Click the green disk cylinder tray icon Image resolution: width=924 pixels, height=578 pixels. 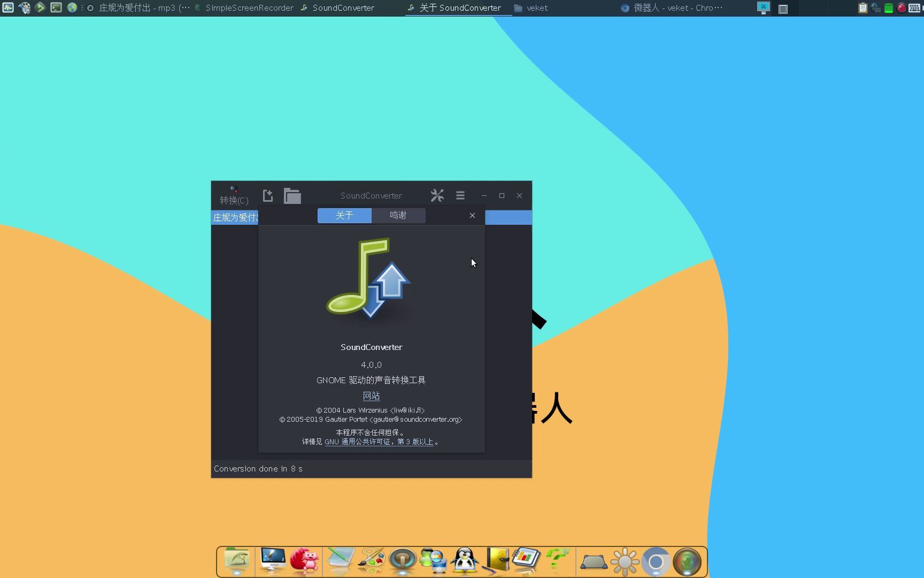coord(888,8)
